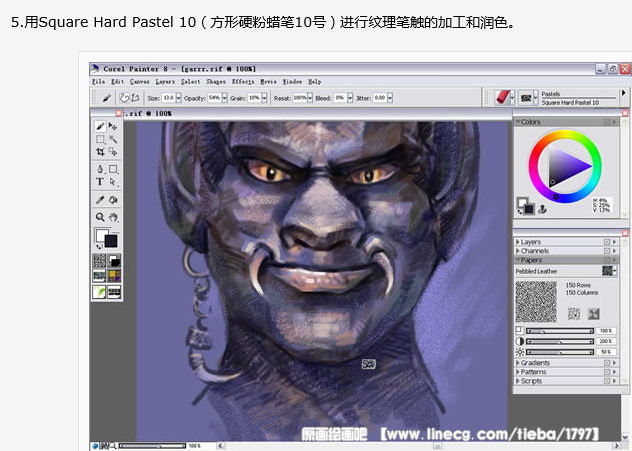Toggle the Layers palette visibility box
This screenshot has height=451, width=632.
(607, 242)
